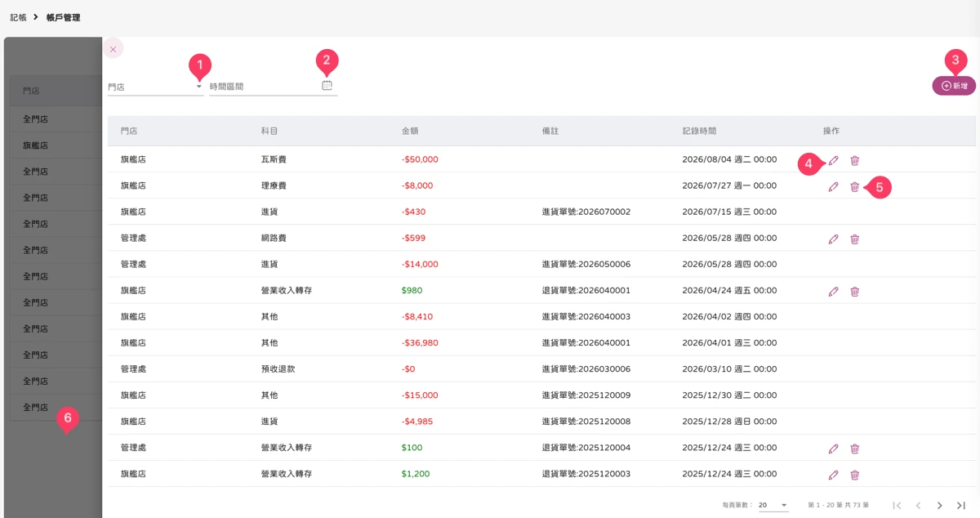The image size is (980, 518).
Task: Click the amount -$430
Action: [413, 212]
